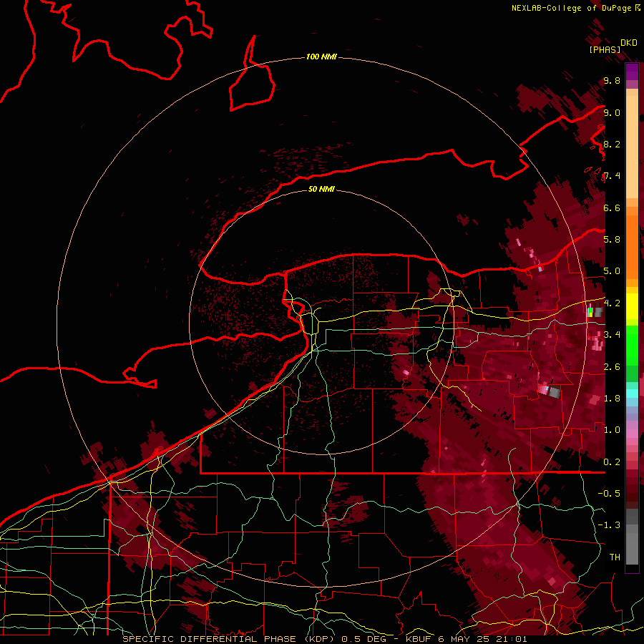This screenshot has width=644, height=644.
Task: Click the 5.0 legend value
Action: pos(612,271)
